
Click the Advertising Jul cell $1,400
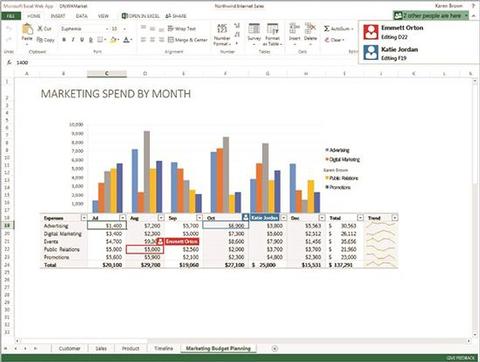107,226
